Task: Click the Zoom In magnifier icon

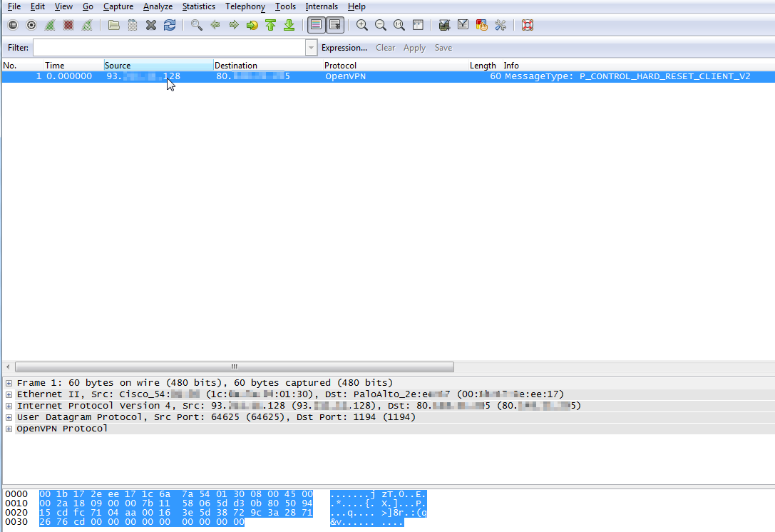Action: pos(362,25)
